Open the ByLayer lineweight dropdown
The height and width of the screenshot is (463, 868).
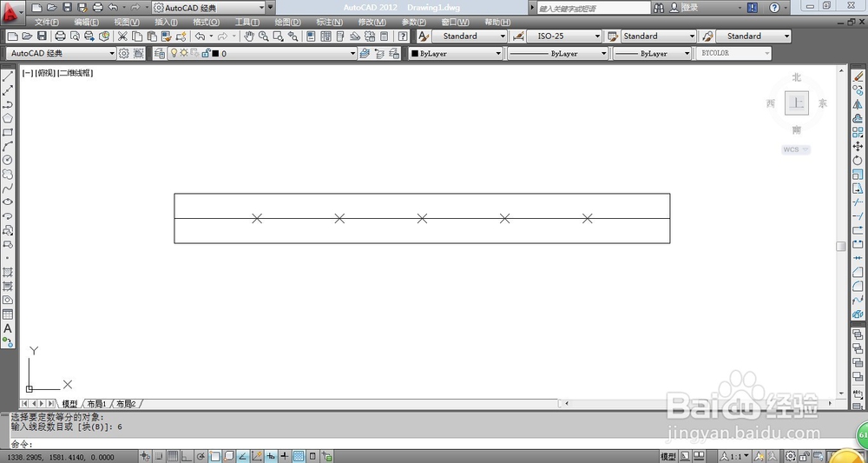point(652,54)
